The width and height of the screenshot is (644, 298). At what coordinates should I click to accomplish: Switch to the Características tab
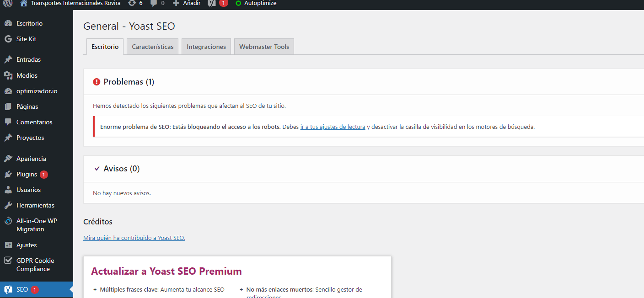point(153,47)
